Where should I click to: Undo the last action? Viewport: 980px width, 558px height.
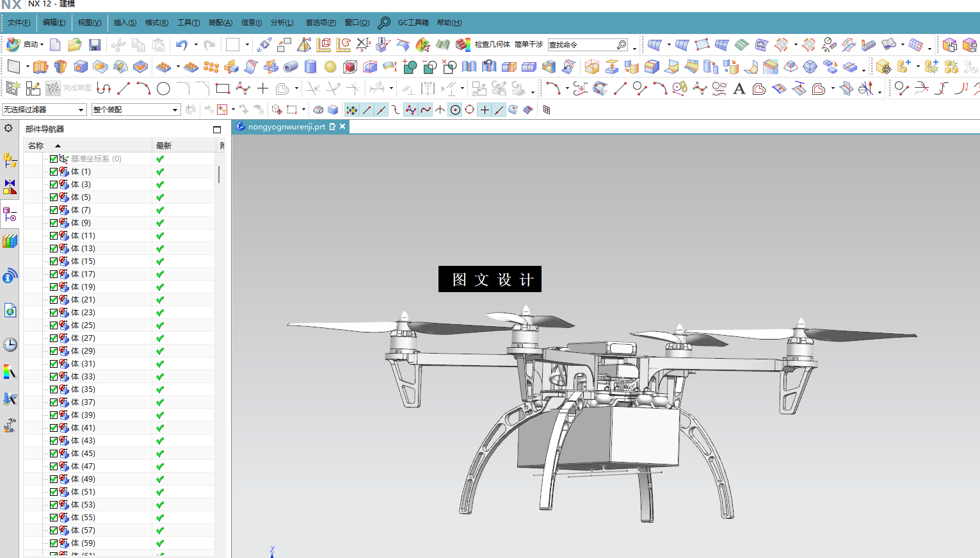click(x=182, y=45)
